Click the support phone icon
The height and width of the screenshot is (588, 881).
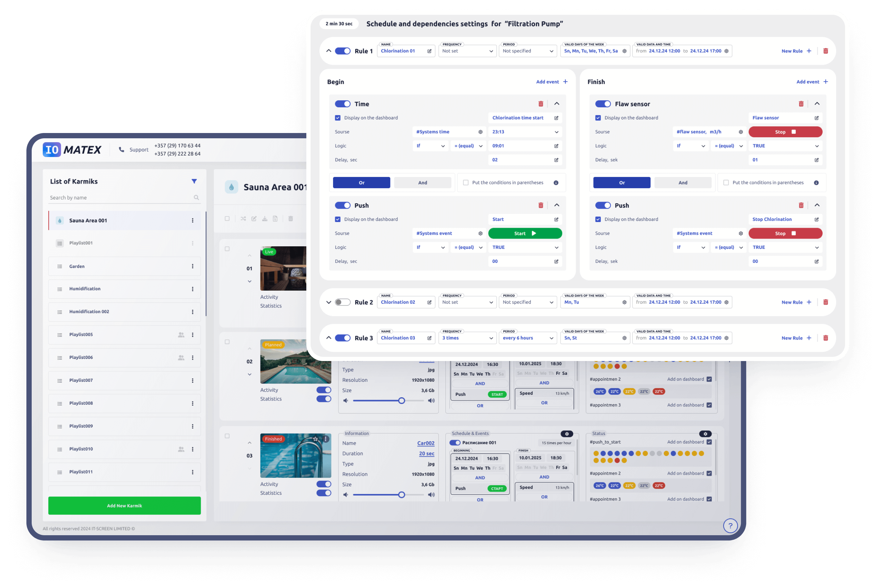[x=121, y=150]
